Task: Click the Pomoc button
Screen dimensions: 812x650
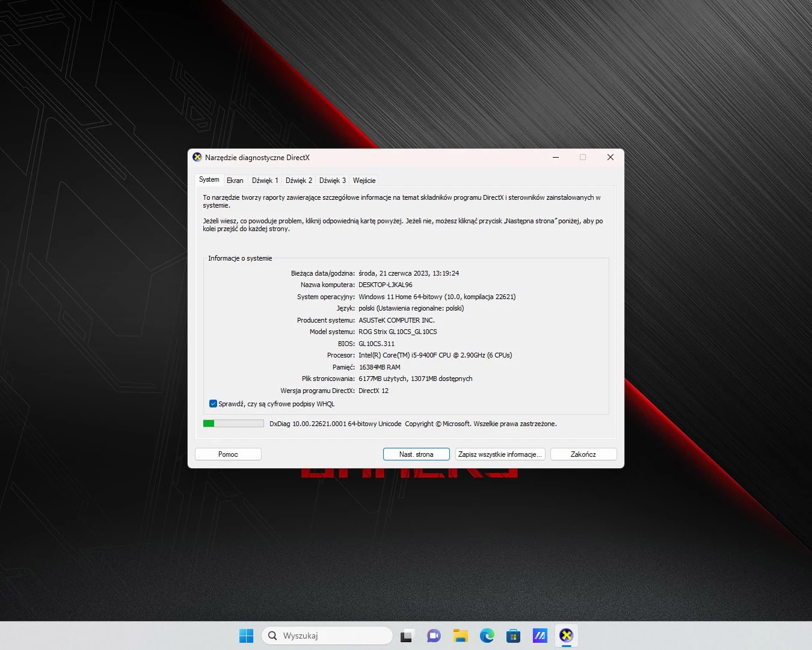Action: (228, 454)
